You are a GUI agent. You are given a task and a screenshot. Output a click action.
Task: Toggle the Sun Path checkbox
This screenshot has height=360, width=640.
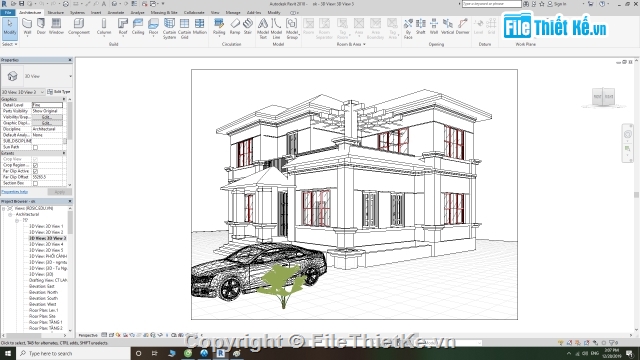(36, 147)
